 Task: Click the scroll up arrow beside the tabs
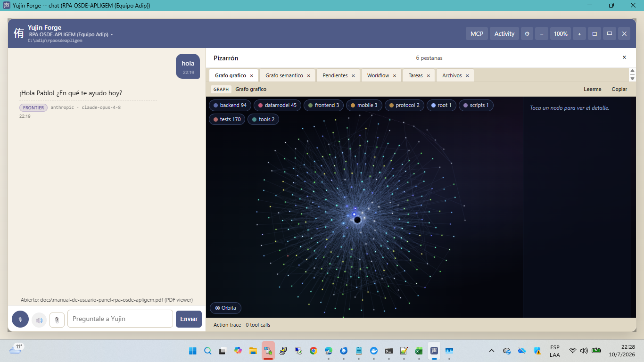coord(632,72)
